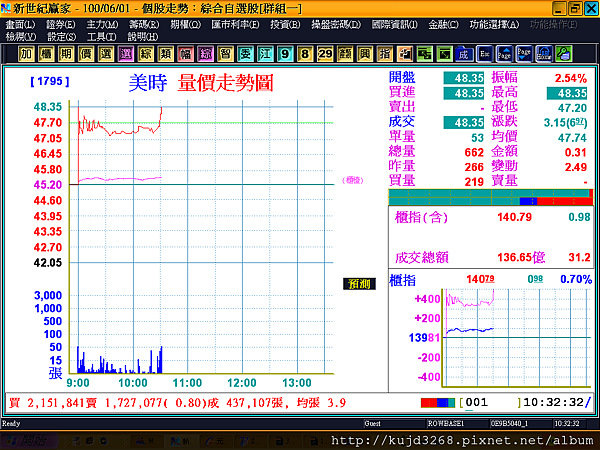Viewport: 600px width, 450px height.
Task: Click the Page Down toolbar icon
Action: click(x=524, y=54)
